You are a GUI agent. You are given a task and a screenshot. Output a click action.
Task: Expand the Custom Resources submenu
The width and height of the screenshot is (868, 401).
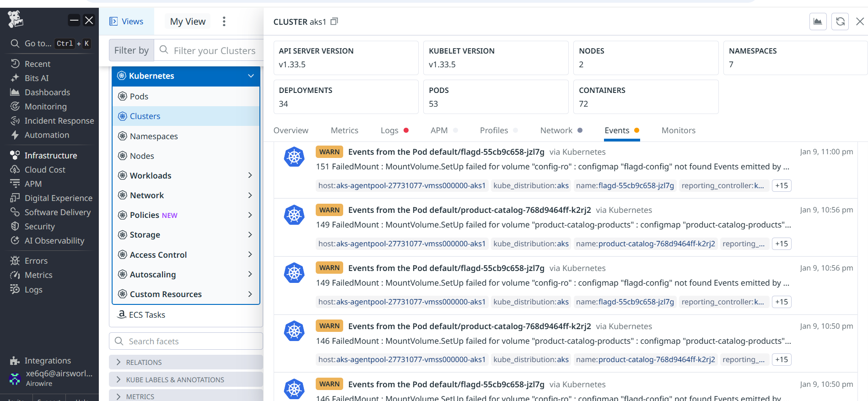point(250,294)
